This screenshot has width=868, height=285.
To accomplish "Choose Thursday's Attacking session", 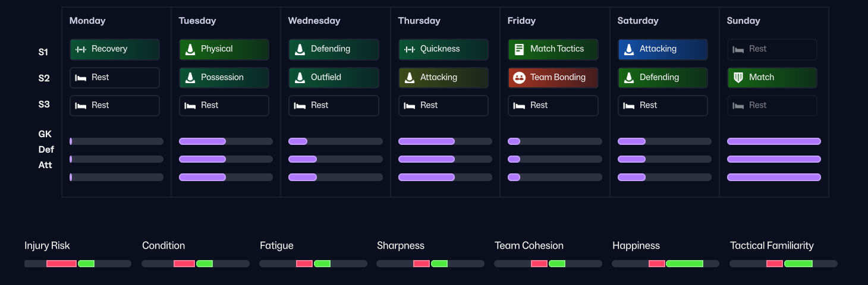I will pos(443,78).
